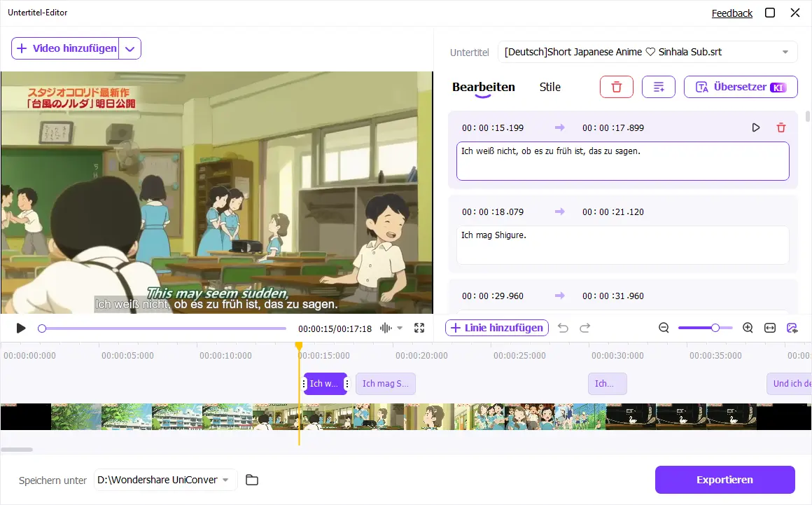This screenshot has height=505, width=812.
Task: Click the start time 00:00:29.960
Action: tap(493, 296)
